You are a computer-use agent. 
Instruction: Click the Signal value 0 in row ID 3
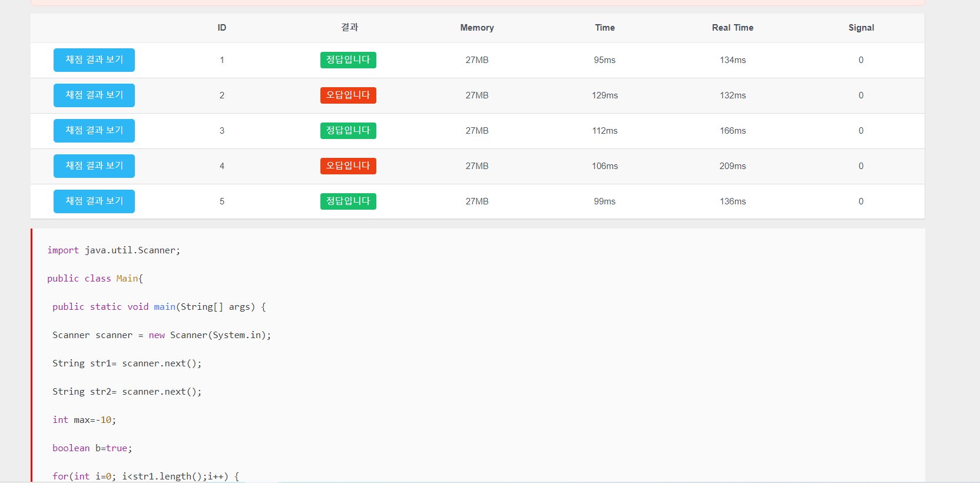pyautogui.click(x=861, y=131)
